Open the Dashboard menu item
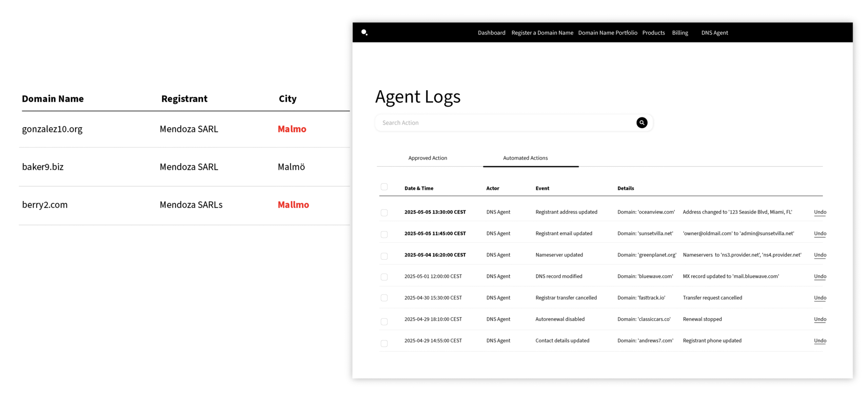Screen dimensions: 868x400 (x=491, y=33)
